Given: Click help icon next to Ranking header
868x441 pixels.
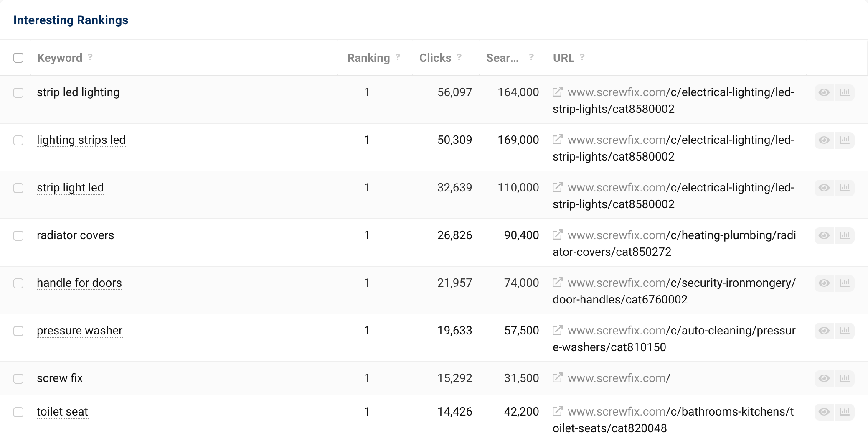Looking at the screenshot, I should (x=398, y=57).
